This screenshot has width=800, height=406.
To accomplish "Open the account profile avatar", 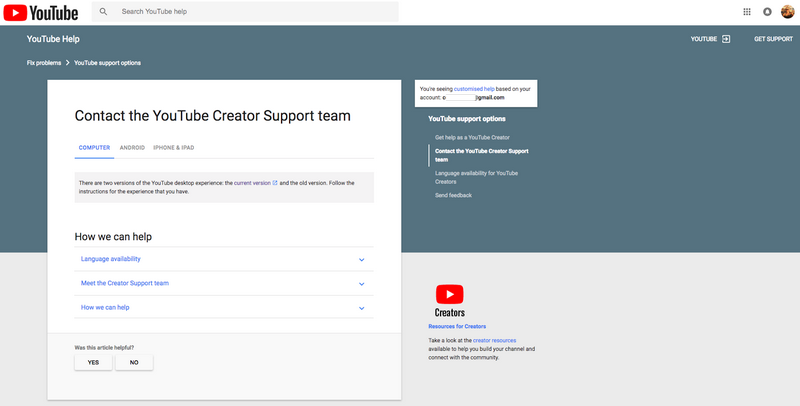I will (787, 11).
